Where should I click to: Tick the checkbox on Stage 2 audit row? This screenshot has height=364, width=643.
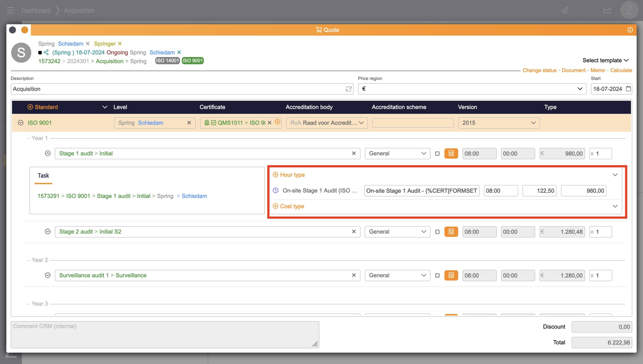[437, 232]
